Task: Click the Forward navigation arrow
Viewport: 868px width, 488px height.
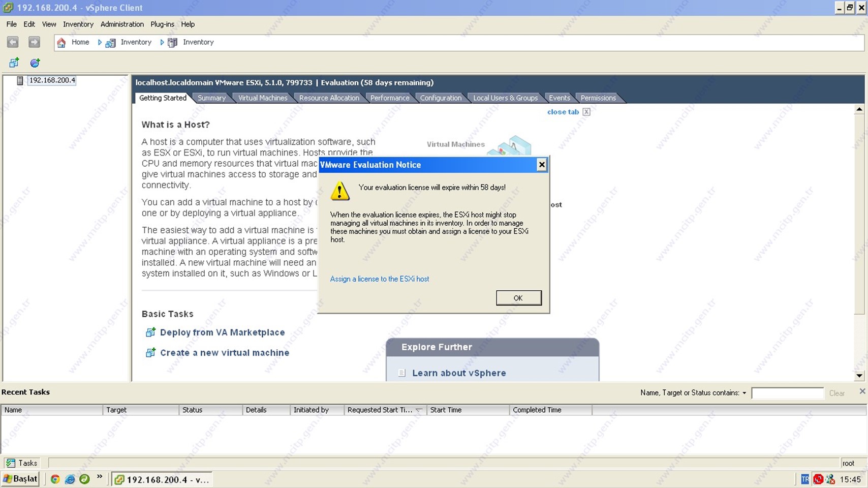Action: tap(34, 42)
